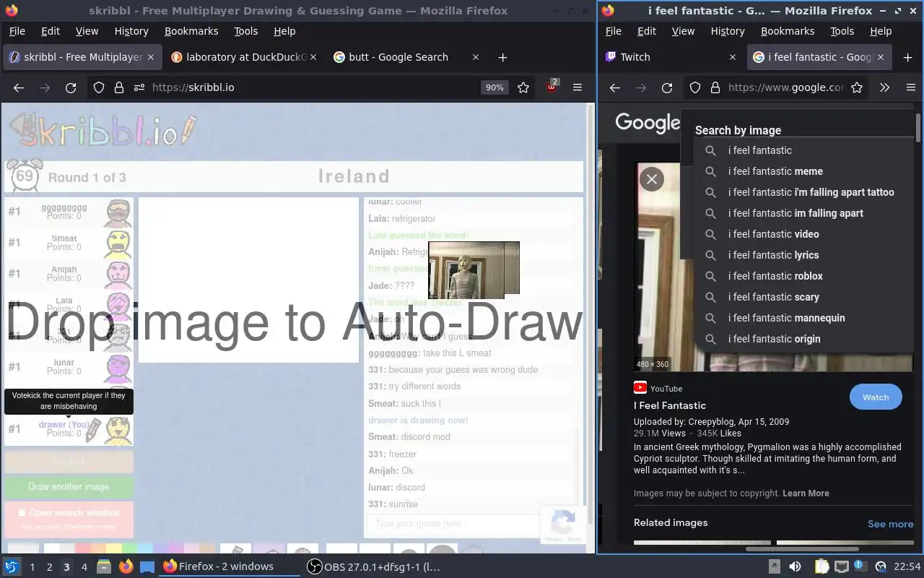Go back in the Google Firefox window
This screenshot has width=924, height=578.
point(615,87)
